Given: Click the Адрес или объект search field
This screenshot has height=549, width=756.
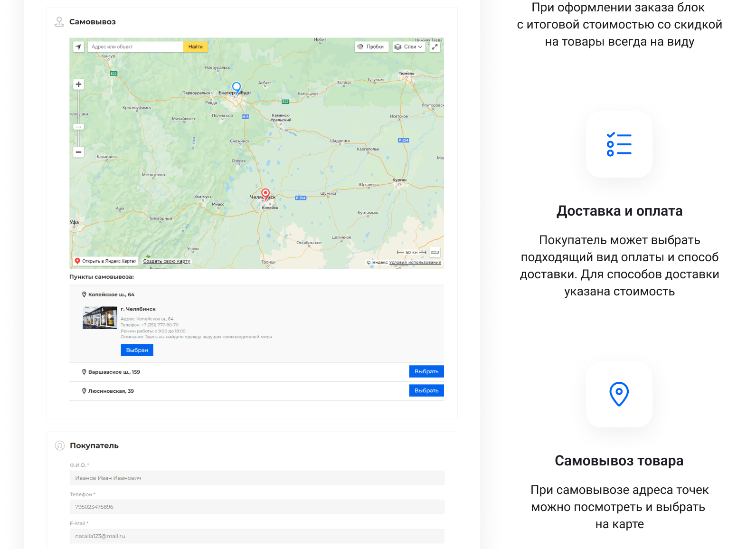Looking at the screenshot, I should click(x=135, y=47).
